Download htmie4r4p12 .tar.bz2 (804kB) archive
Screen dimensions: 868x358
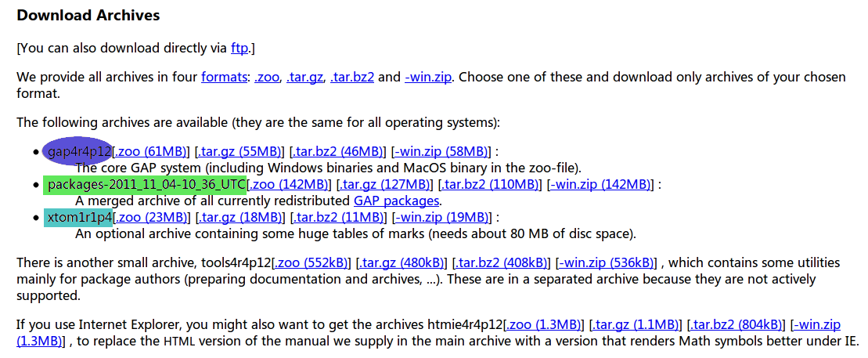tap(737, 324)
